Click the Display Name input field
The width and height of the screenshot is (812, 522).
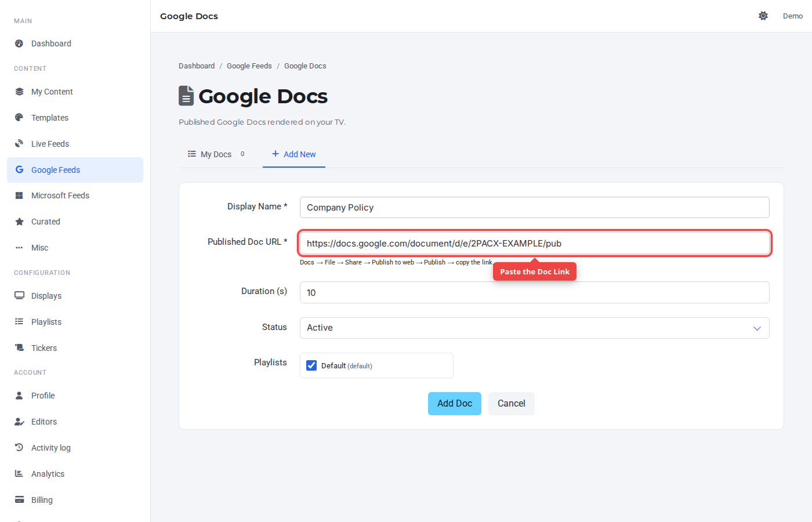pyautogui.click(x=534, y=208)
